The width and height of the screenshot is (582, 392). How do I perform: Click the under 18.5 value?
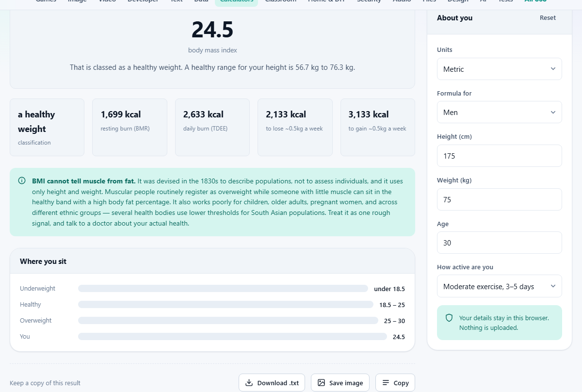(x=389, y=289)
